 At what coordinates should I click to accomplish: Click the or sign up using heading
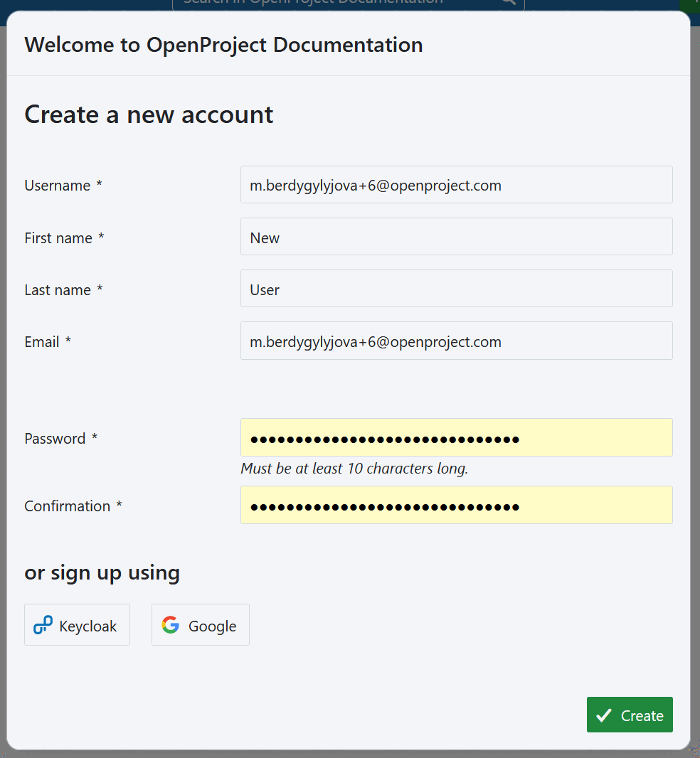click(102, 572)
